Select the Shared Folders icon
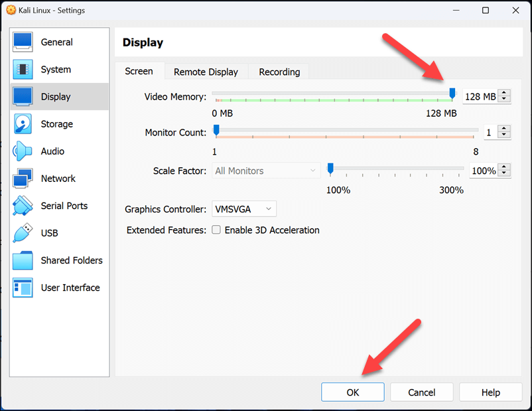Viewport: 532px width, 411px height. pyautogui.click(x=23, y=260)
